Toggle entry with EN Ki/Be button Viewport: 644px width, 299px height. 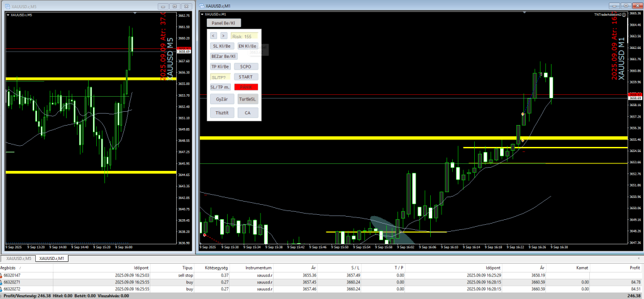pos(247,46)
